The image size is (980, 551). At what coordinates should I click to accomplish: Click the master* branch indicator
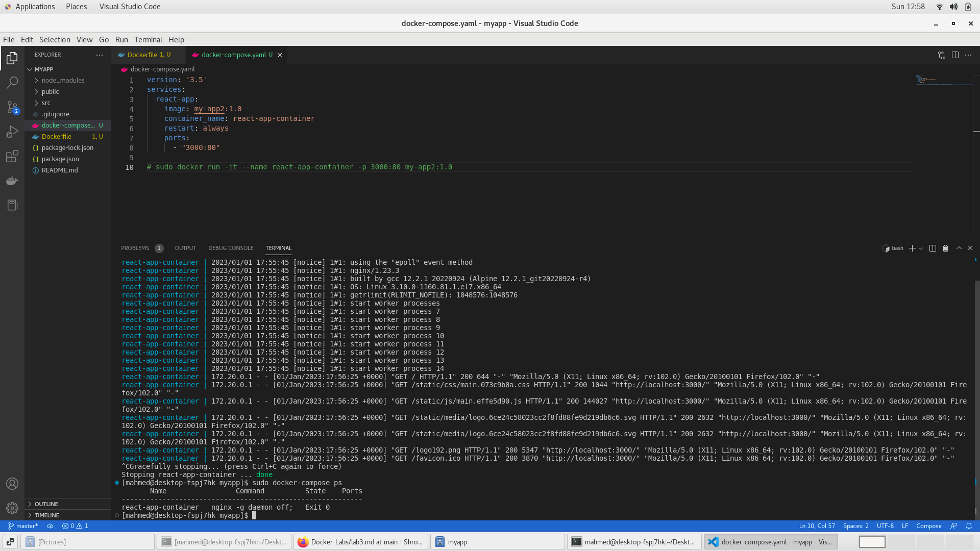click(x=23, y=526)
